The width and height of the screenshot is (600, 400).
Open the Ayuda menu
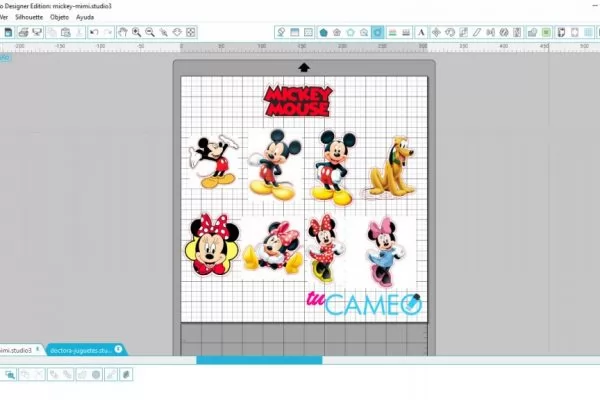click(85, 17)
